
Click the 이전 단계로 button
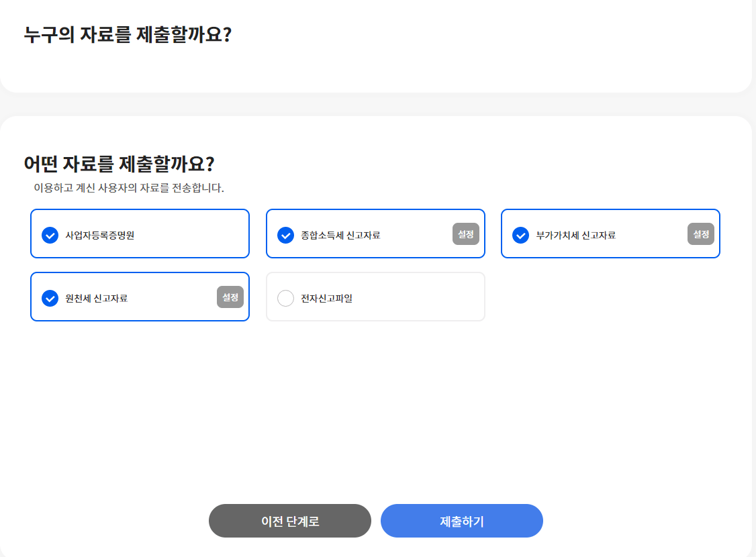289,520
